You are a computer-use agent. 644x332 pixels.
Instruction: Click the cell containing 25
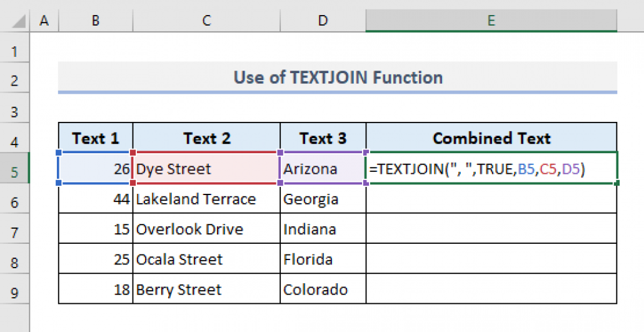pos(96,259)
